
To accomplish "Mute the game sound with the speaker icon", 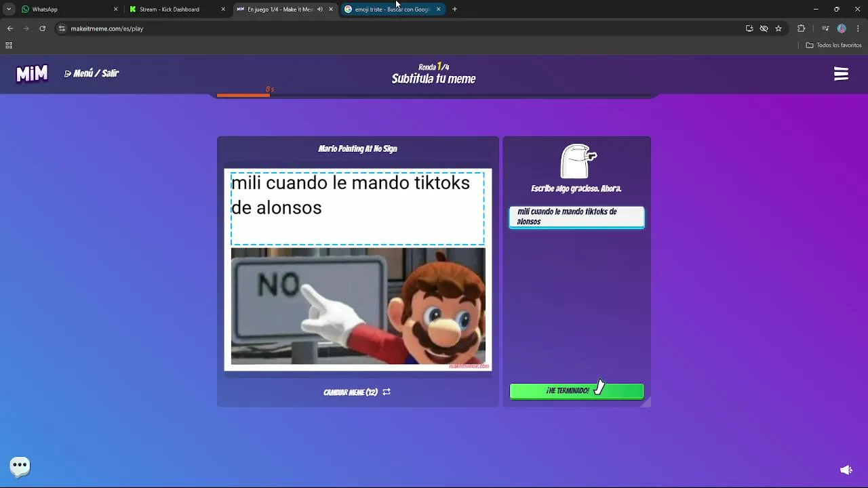I will click(846, 470).
